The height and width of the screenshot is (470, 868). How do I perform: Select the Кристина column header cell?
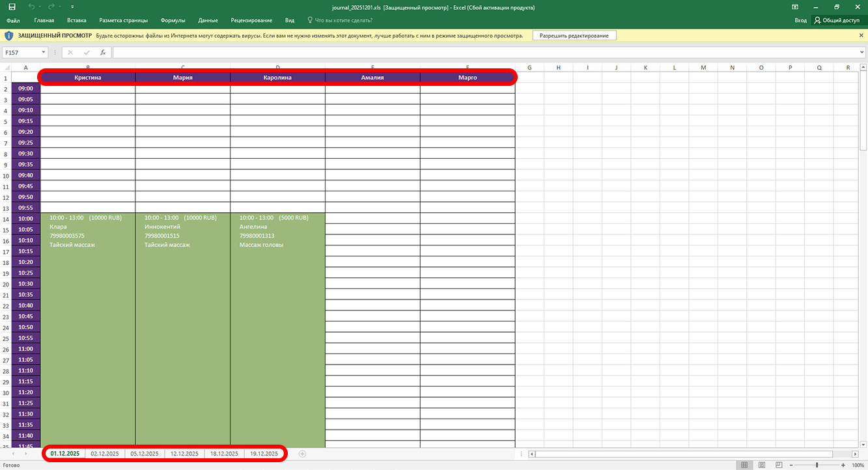click(88, 77)
